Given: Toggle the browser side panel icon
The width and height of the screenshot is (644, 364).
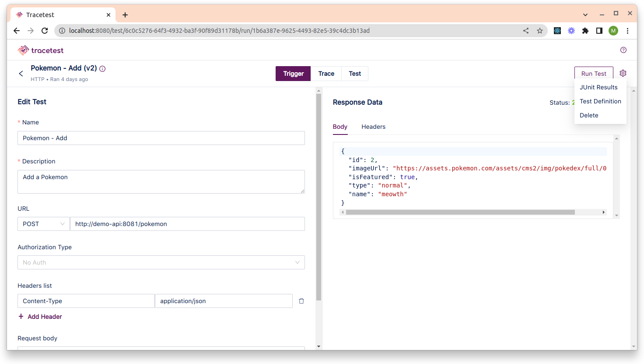Looking at the screenshot, I should coord(599,31).
